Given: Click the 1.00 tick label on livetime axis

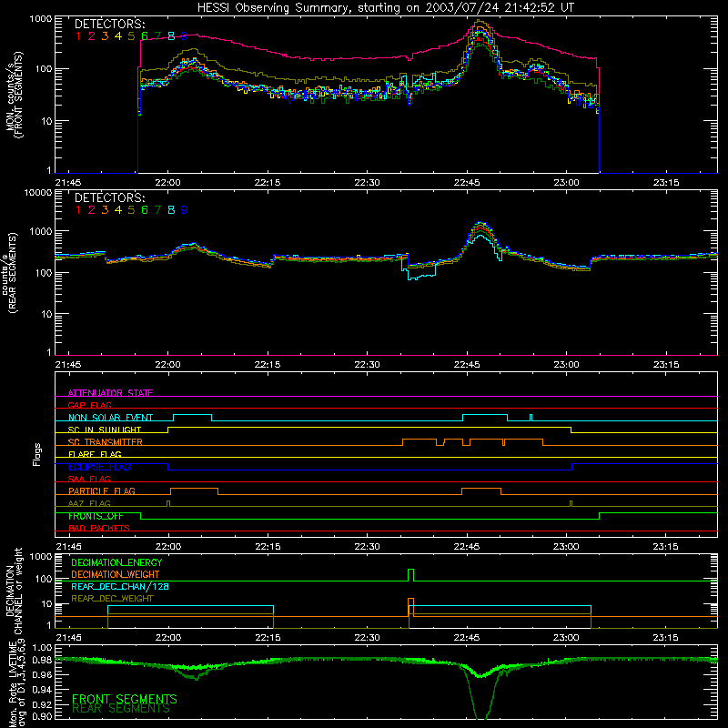Looking at the screenshot, I should 42,647.
